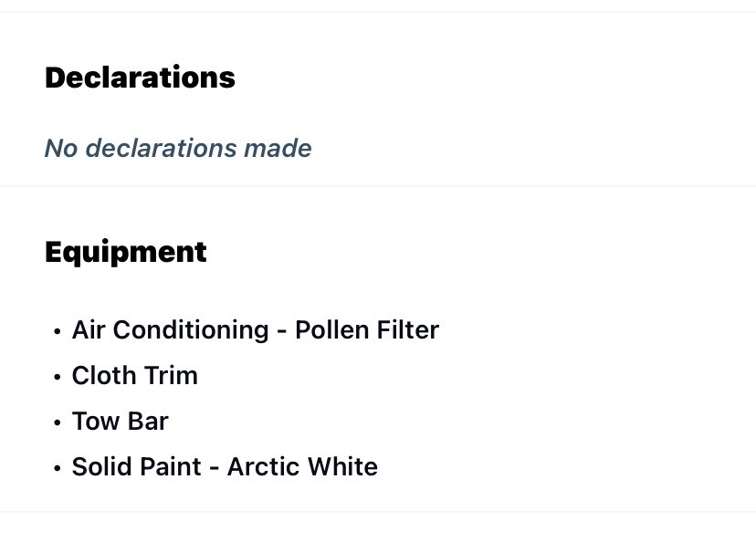Viewport: 756px width, 542px height.
Task: Select the Cloth Trim list item
Action: pyautogui.click(x=135, y=375)
